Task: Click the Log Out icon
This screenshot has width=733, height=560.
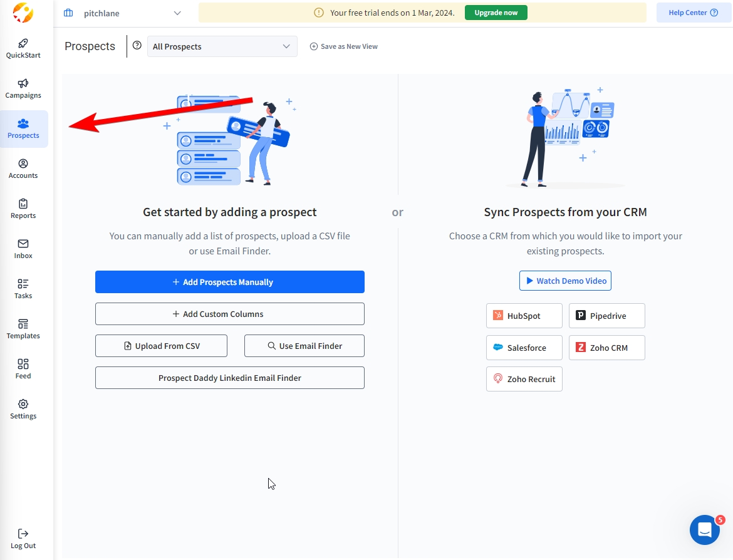Action: tap(23, 534)
